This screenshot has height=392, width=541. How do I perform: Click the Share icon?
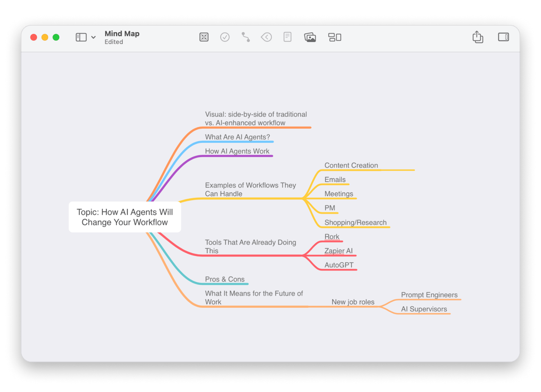pos(478,37)
